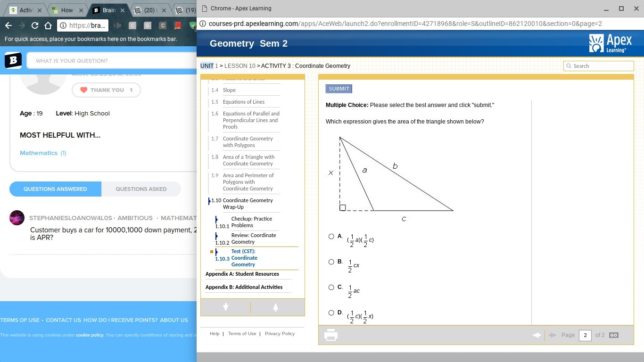Screen dimensions: 644x362
Task: Click the Apex course Search field
Action: (x=599, y=66)
